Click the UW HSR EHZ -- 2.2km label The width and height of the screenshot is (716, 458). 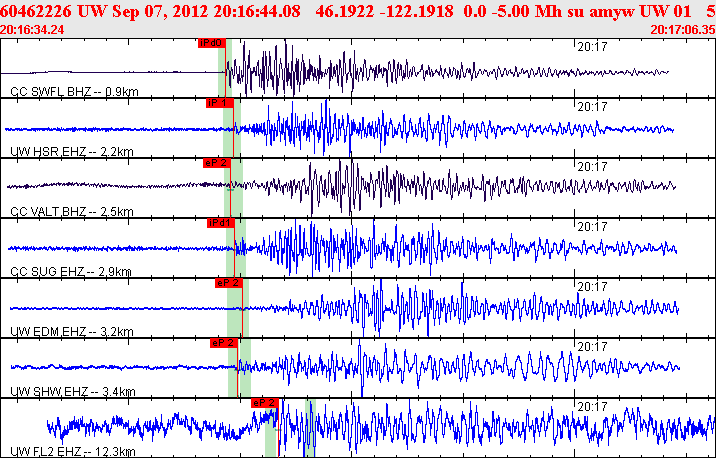point(72,152)
